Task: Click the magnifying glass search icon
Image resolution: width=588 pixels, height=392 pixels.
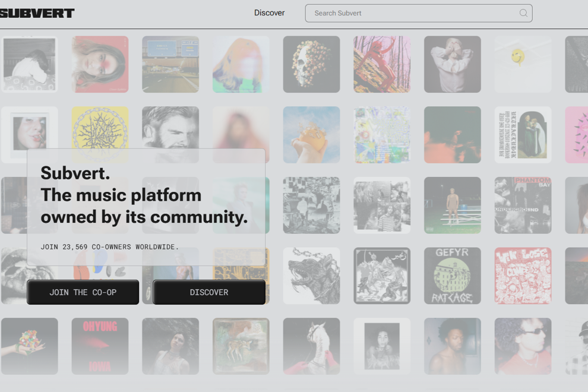Action: [523, 13]
